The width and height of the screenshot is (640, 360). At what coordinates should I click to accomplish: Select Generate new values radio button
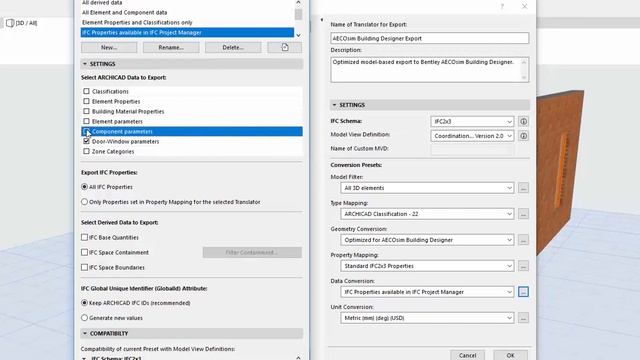coord(84,318)
